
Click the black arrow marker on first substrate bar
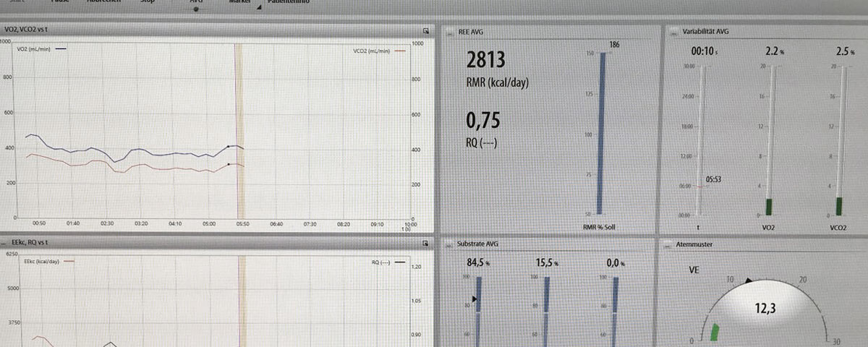click(475, 298)
